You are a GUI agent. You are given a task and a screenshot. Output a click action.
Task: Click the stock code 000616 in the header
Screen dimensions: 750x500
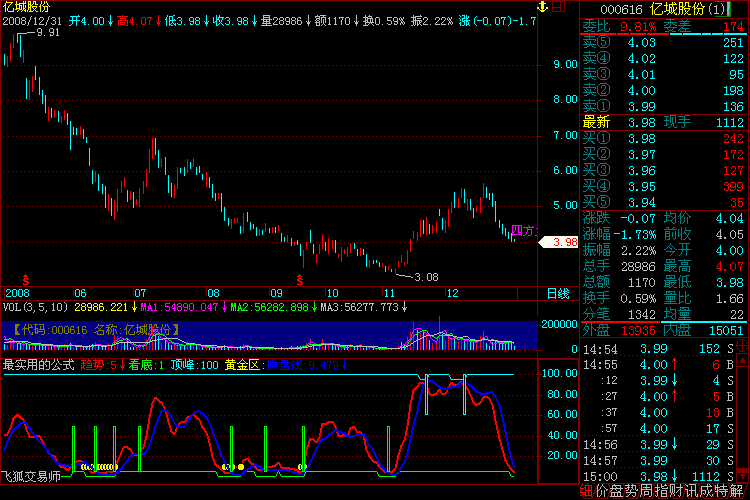click(621, 9)
